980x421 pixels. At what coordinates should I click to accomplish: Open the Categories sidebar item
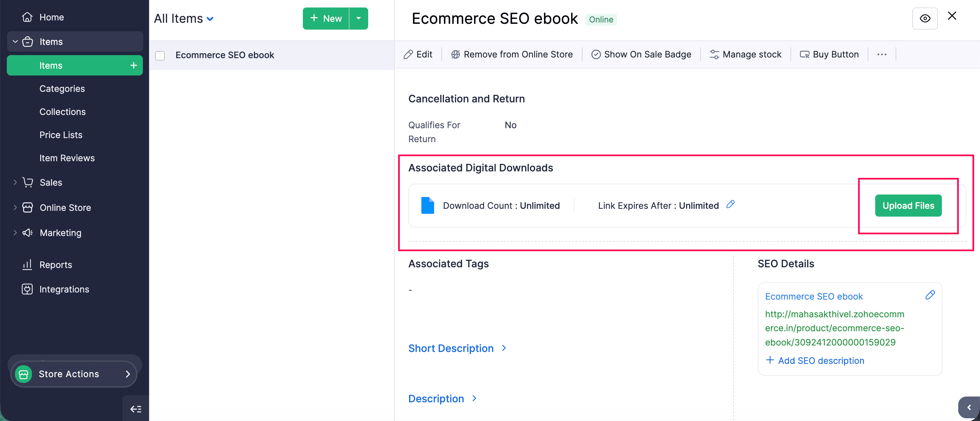(62, 89)
